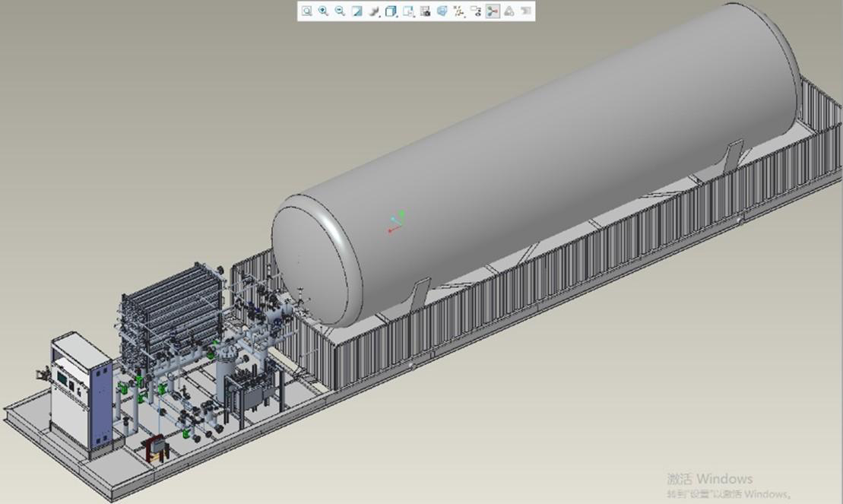Click the Zoom Out magnifier icon
The height and width of the screenshot is (504, 843).
pyautogui.click(x=340, y=11)
